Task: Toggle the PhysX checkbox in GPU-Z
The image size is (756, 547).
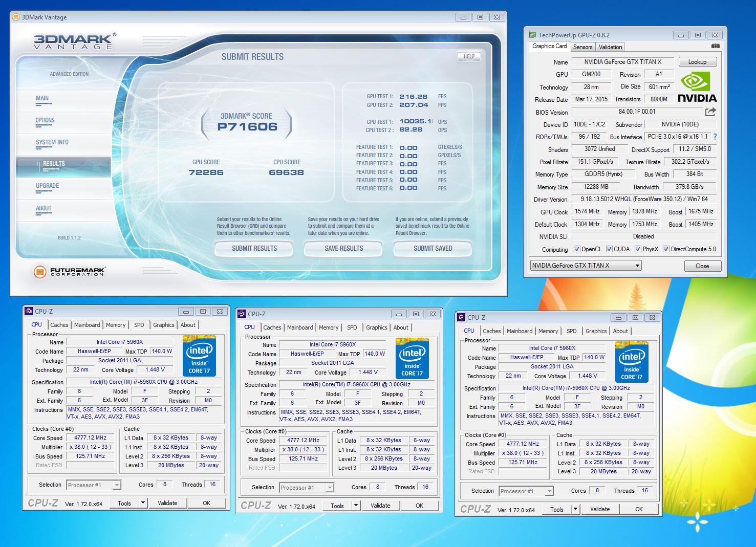Action: pyautogui.click(x=638, y=249)
